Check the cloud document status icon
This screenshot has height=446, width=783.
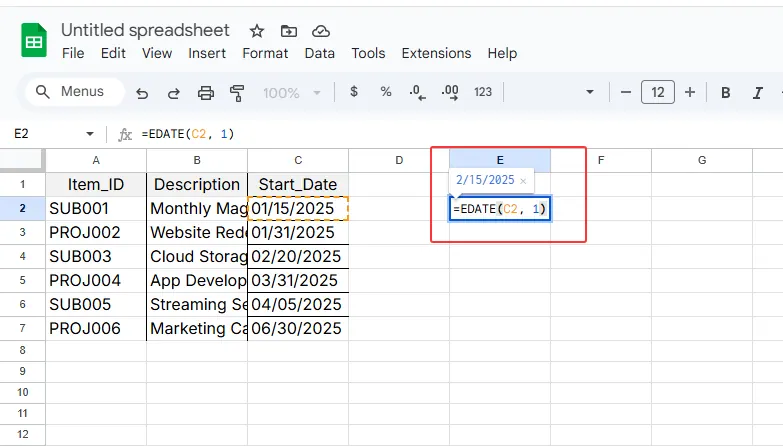[321, 31]
